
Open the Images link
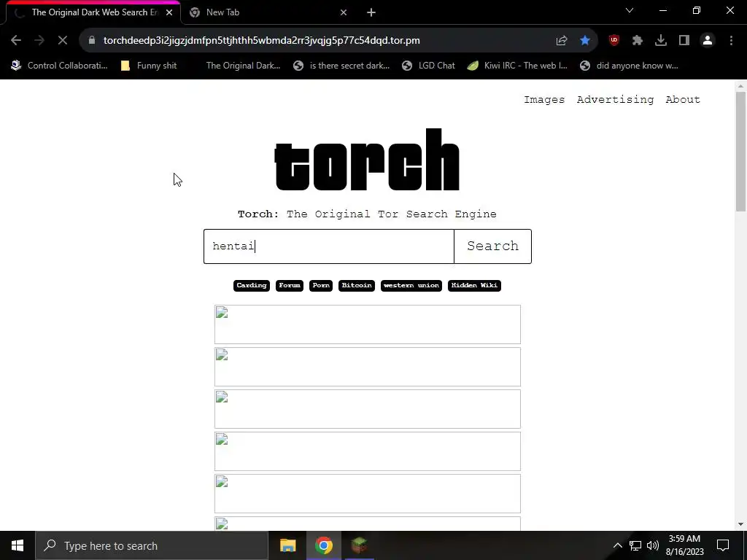click(x=544, y=99)
